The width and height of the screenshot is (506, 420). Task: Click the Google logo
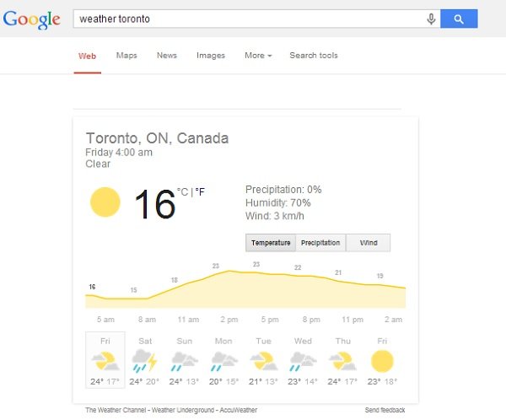31,19
